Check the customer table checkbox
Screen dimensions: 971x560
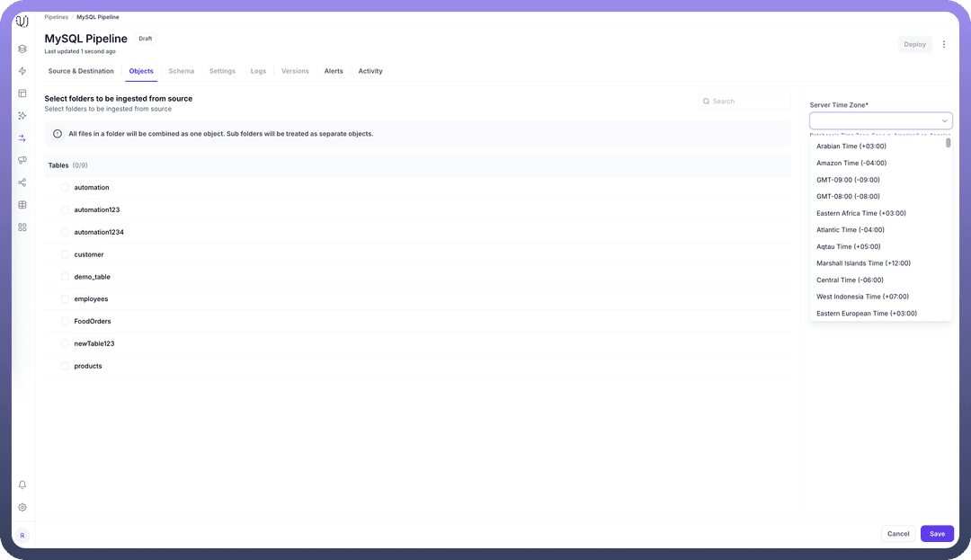click(65, 254)
